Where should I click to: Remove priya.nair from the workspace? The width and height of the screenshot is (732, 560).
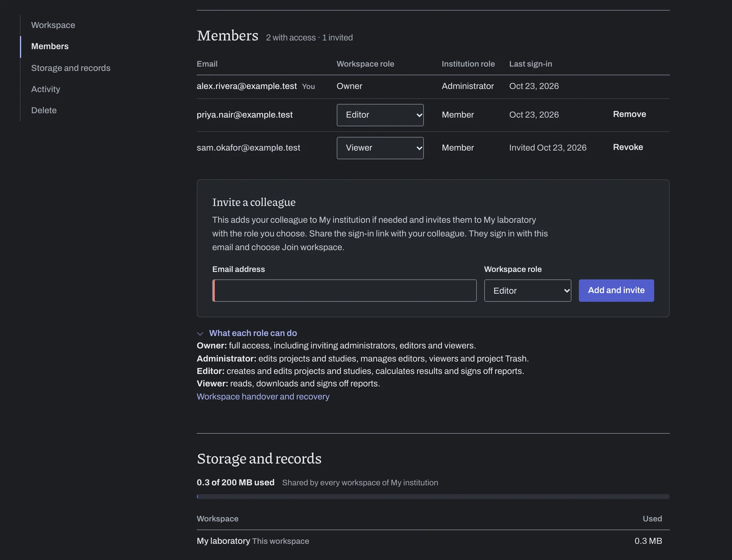pos(629,114)
